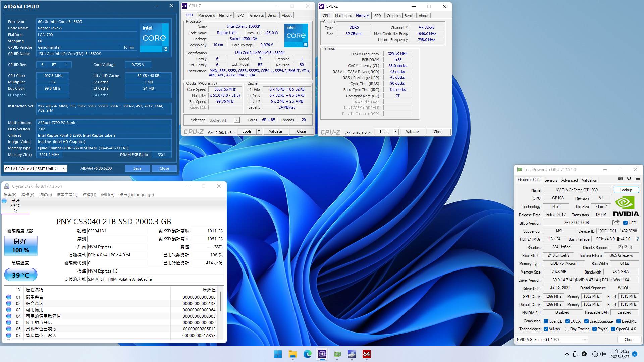
Task: Open the 佈景主題(T) menu in CrystalDiskInfo
Action: pyautogui.click(x=67, y=195)
